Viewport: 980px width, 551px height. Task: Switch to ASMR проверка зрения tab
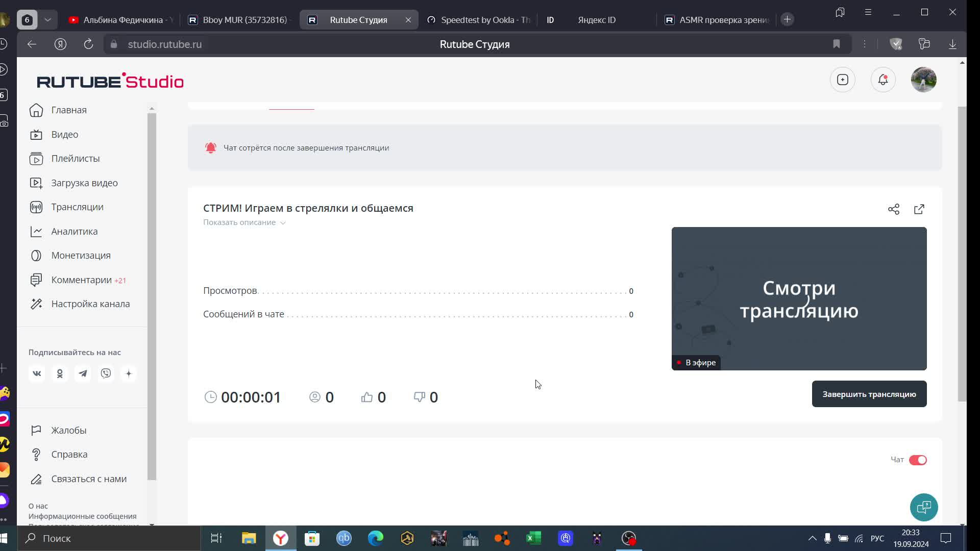coord(717,20)
